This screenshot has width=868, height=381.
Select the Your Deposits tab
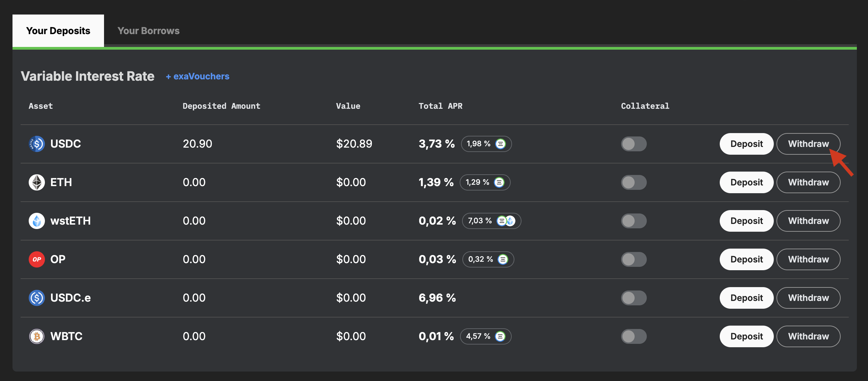pyautogui.click(x=58, y=31)
